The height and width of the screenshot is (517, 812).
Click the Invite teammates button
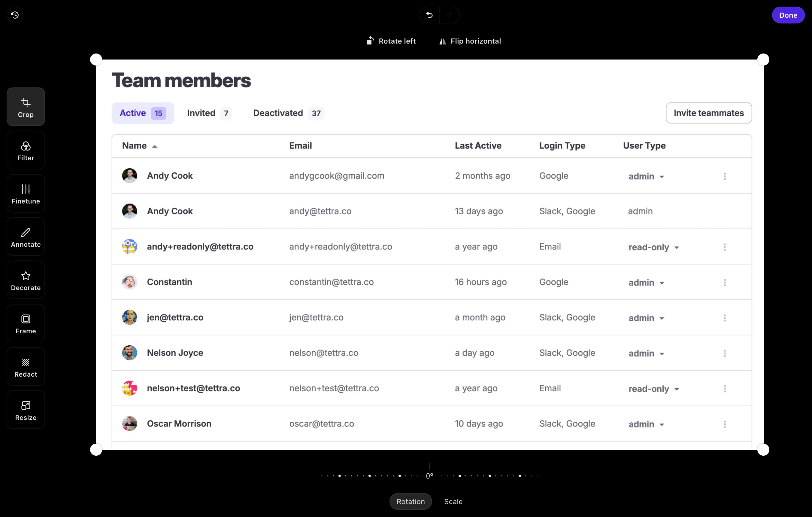(x=708, y=113)
